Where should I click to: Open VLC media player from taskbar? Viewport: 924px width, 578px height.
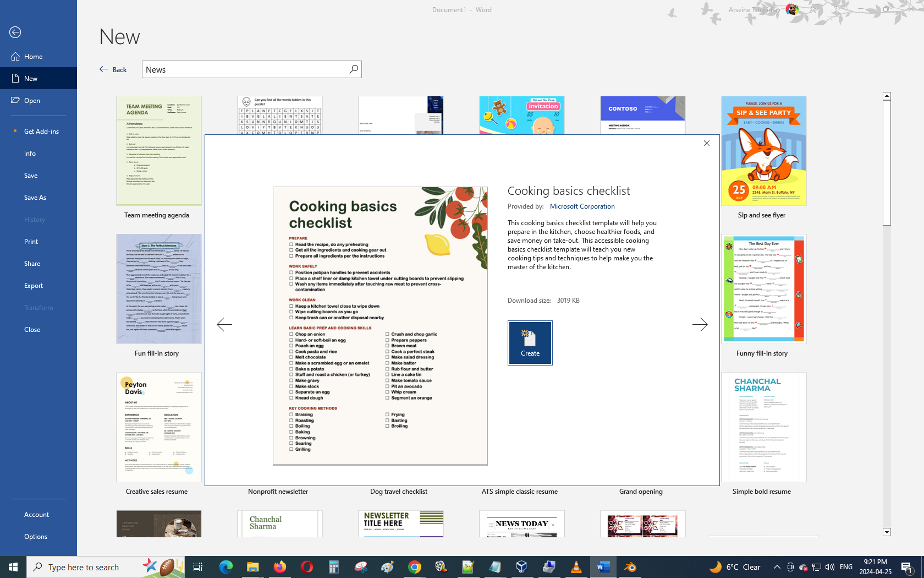tap(576, 567)
